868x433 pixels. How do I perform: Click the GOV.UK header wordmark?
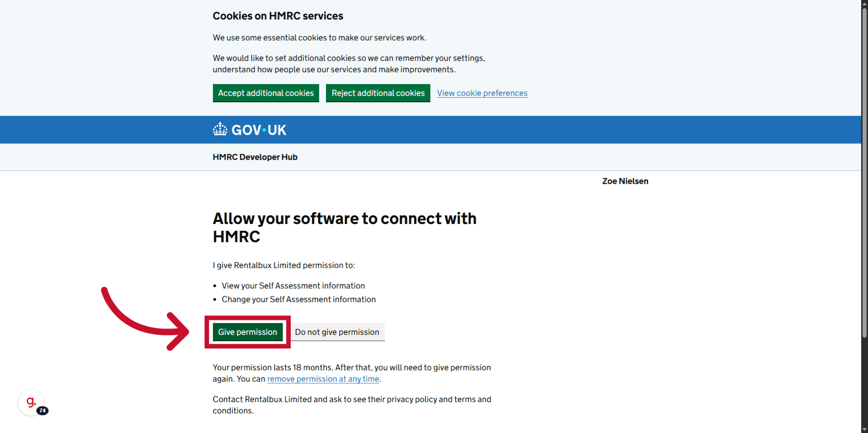(x=259, y=130)
